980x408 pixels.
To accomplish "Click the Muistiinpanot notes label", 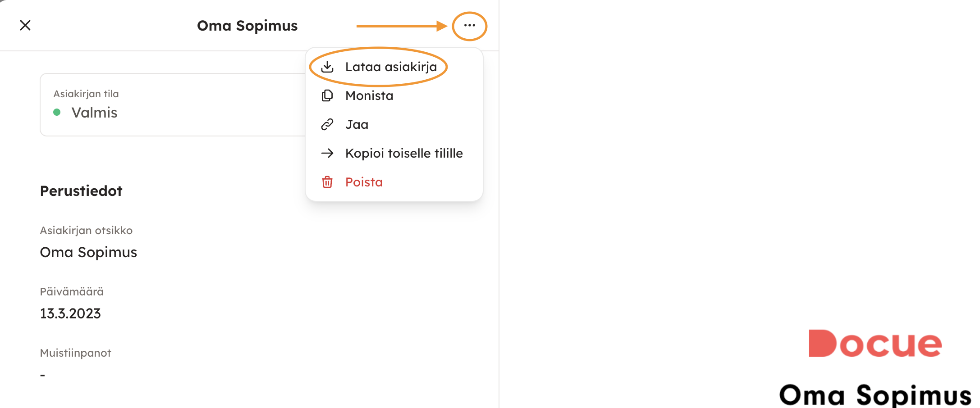I will (75, 353).
